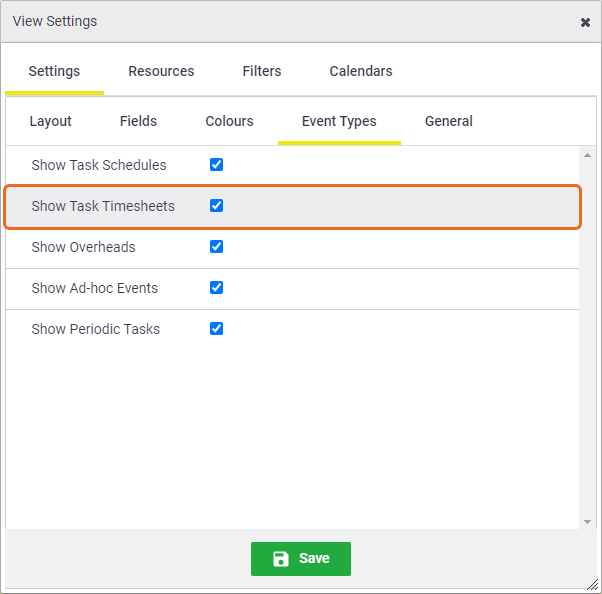Select the Layout sub-tab
The height and width of the screenshot is (594, 602).
point(50,121)
